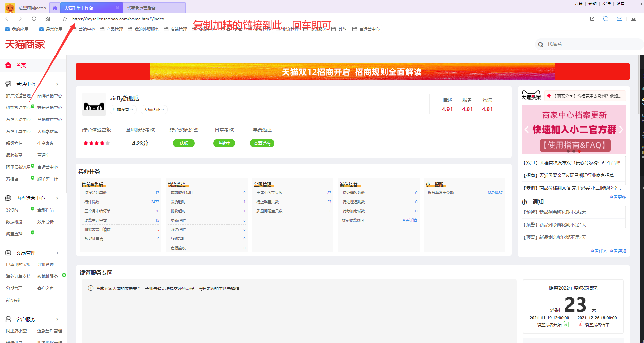
Task: Click 待评价数 count 2477
Action: click(x=155, y=202)
